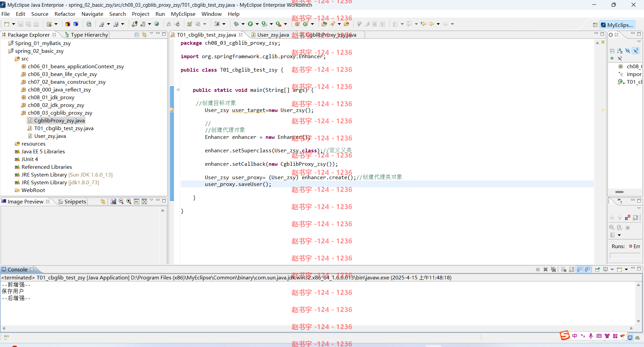Click the Console vertical scrollbar down arrow
This screenshot has height=347, width=644.
click(x=638, y=321)
